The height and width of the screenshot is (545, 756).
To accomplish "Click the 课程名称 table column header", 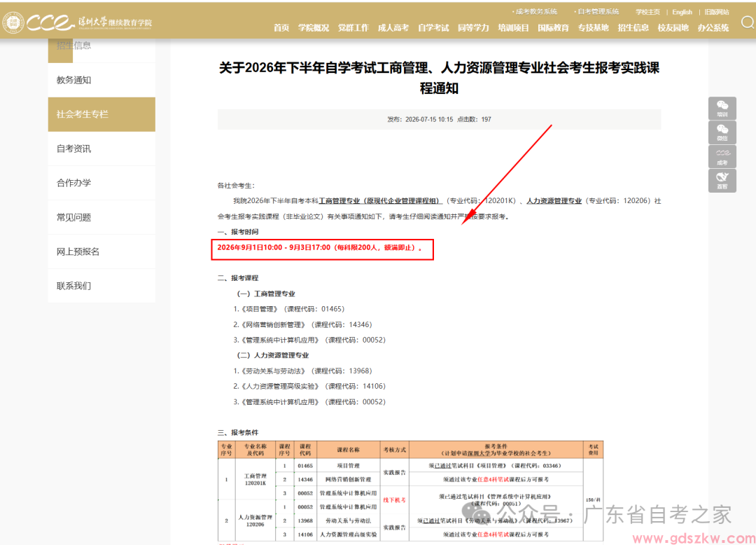I will point(348,450).
